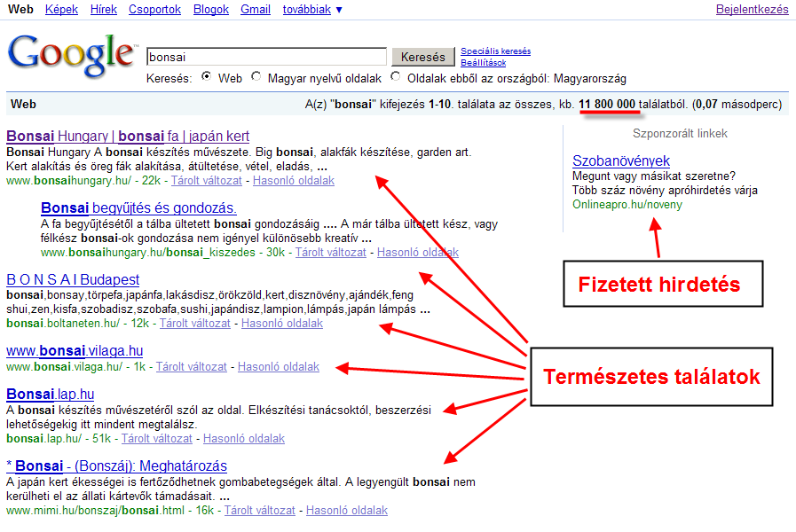Click the Szponzorált linkek heading
This screenshot has height=532, width=796.
pyautogui.click(x=680, y=133)
